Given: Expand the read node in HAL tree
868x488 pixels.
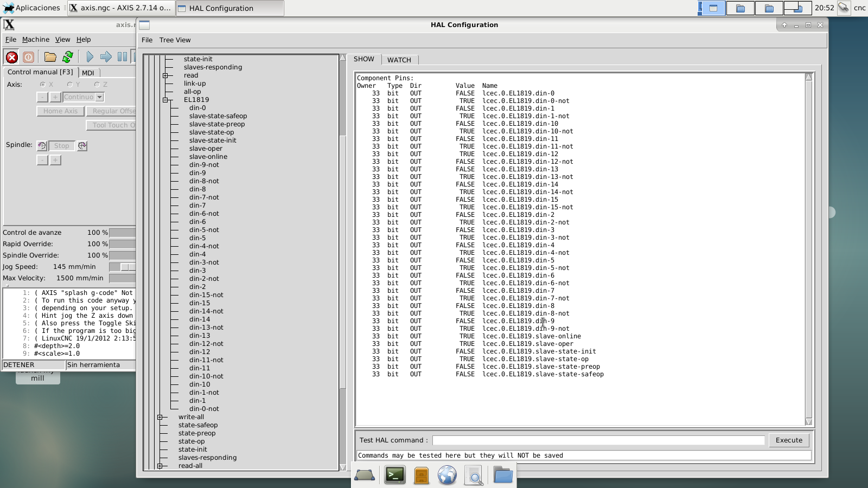Looking at the screenshot, I should pyautogui.click(x=165, y=75).
